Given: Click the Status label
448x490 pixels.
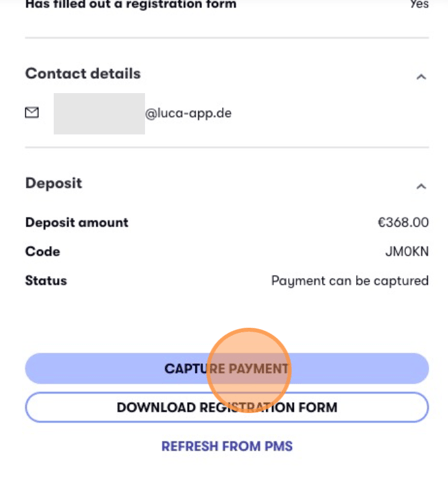Looking at the screenshot, I should click(46, 281).
